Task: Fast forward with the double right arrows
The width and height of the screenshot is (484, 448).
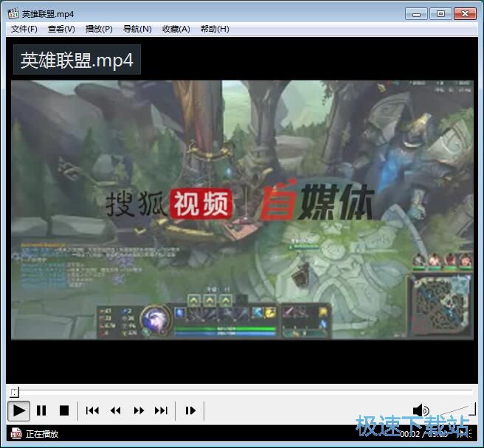Action: tap(139, 410)
